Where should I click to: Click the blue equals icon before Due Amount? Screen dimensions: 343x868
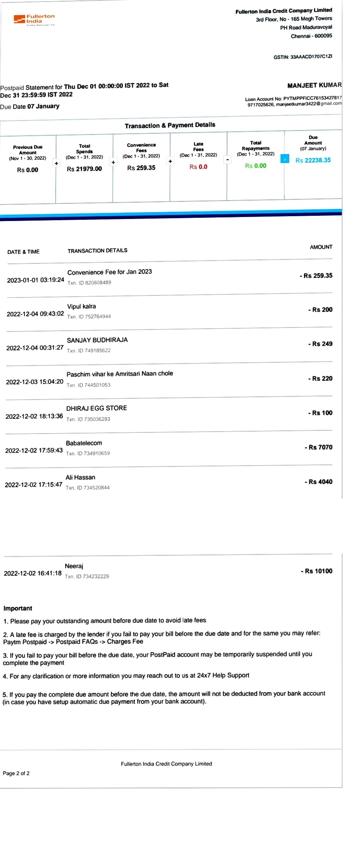[x=285, y=159]
